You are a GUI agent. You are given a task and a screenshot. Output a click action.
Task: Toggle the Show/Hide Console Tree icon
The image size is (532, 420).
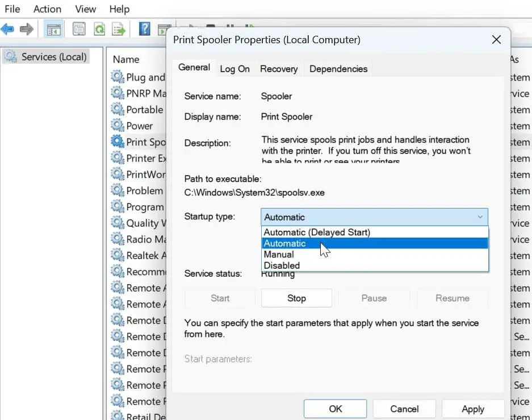(x=54, y=29)
